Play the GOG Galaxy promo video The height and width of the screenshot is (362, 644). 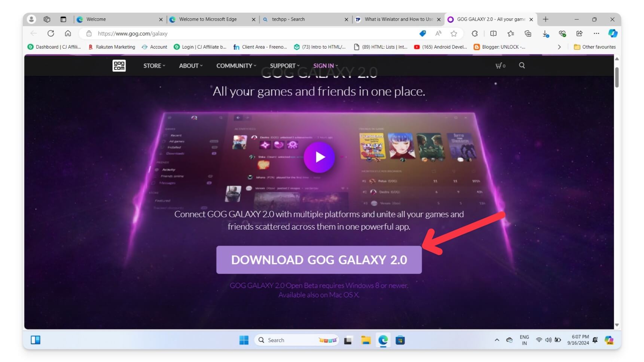click(319, 157)
